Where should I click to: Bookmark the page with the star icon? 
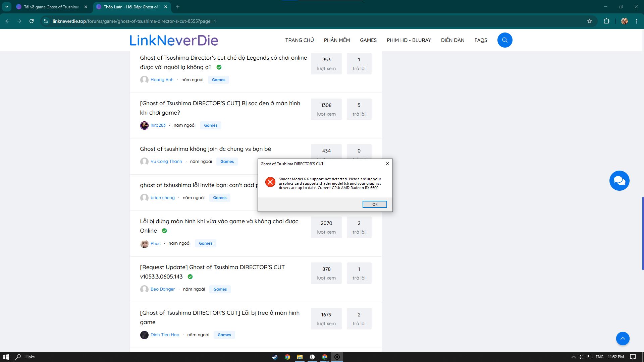[590, 21]
